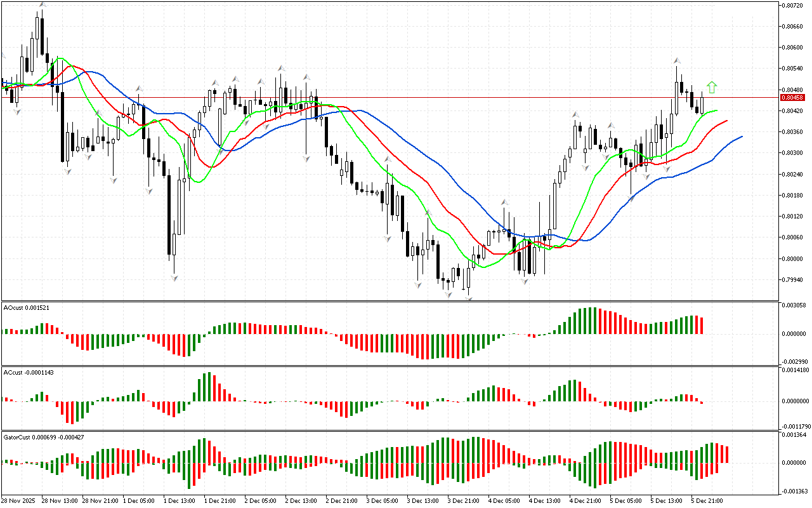Viewport: 812px width, 508px height.
Task: Select the right end of the green Alligator line
Action: pos(717,110)
